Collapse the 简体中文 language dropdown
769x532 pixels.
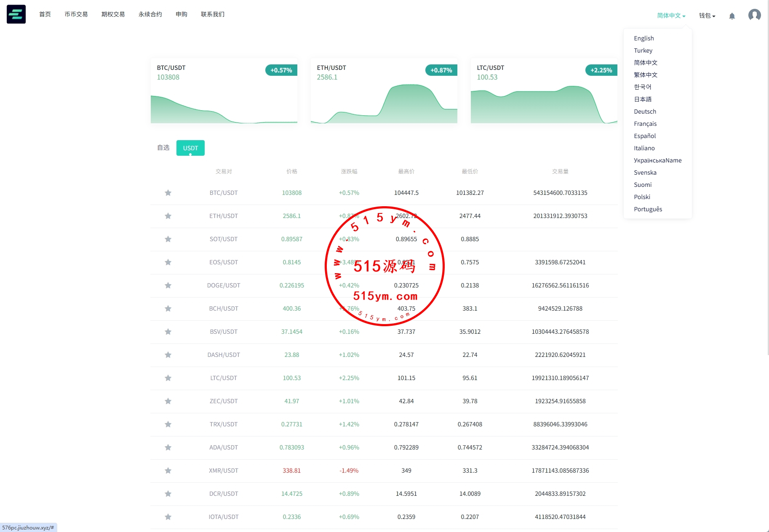coord(671,16)
